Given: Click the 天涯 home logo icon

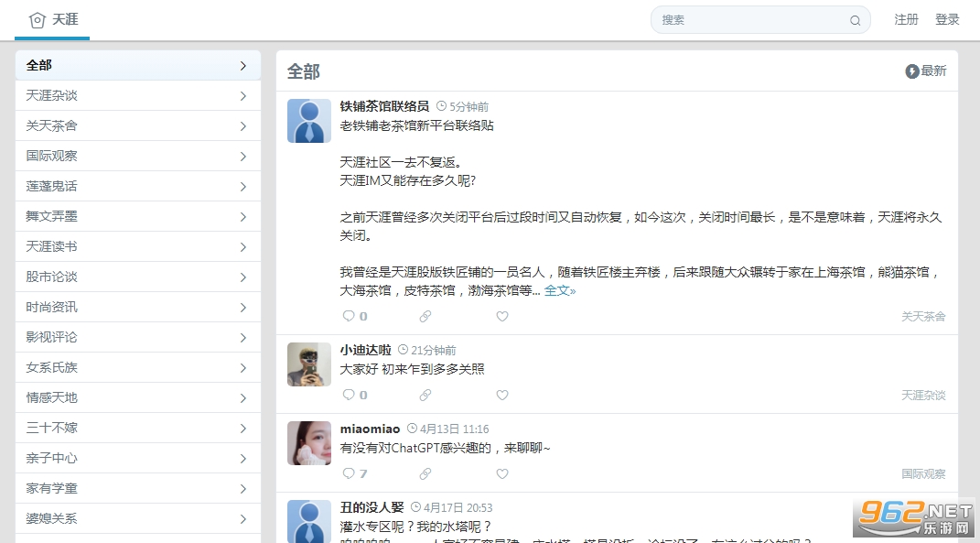Looking at the screenshot, I should click(x=38, y=20).
